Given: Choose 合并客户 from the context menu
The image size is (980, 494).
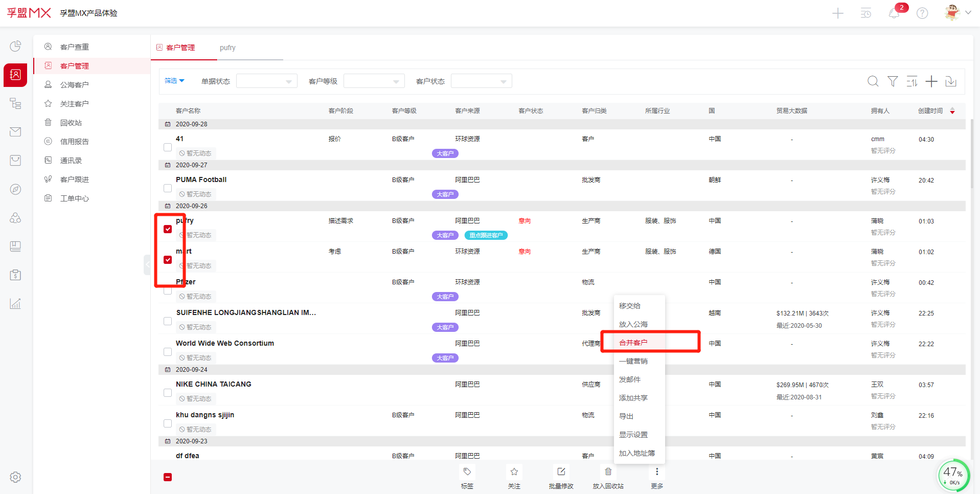Looking at the screenshot, I should point(633,343).
